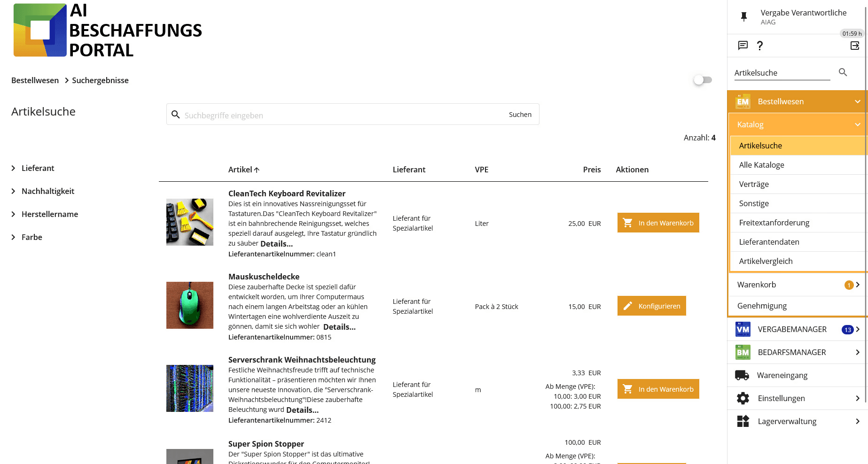Click the logout icon below session timer
The height and width of the screenshot is (464, 868).
point(855,46)
